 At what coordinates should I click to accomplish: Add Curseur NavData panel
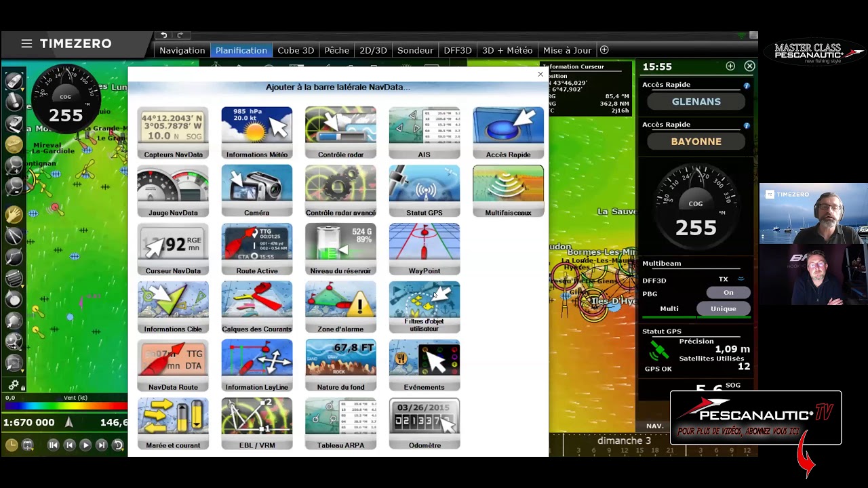pyautogui.click(x=173, y=249)
